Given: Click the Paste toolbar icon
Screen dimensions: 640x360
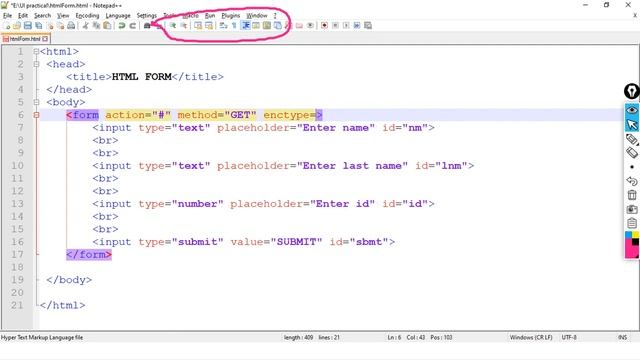Looking at the screenshot, I should click(107, 25).
